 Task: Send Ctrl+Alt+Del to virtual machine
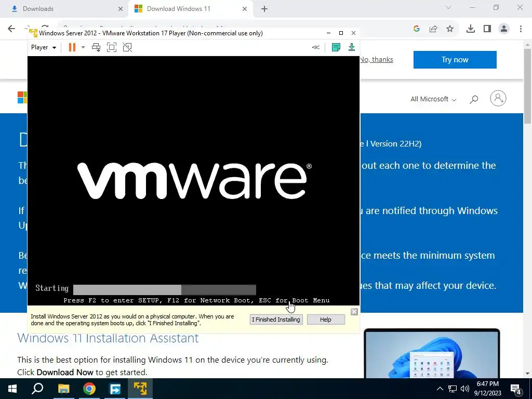(96, 47)
